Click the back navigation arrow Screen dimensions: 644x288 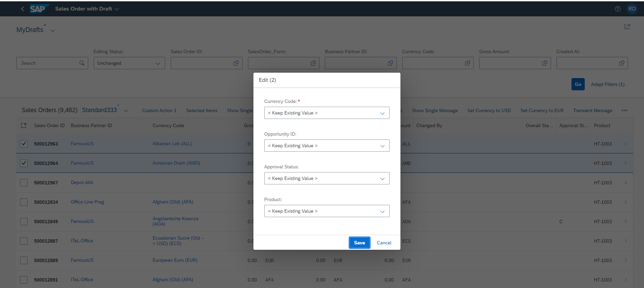pyautogui.click(x=22, y=9)
